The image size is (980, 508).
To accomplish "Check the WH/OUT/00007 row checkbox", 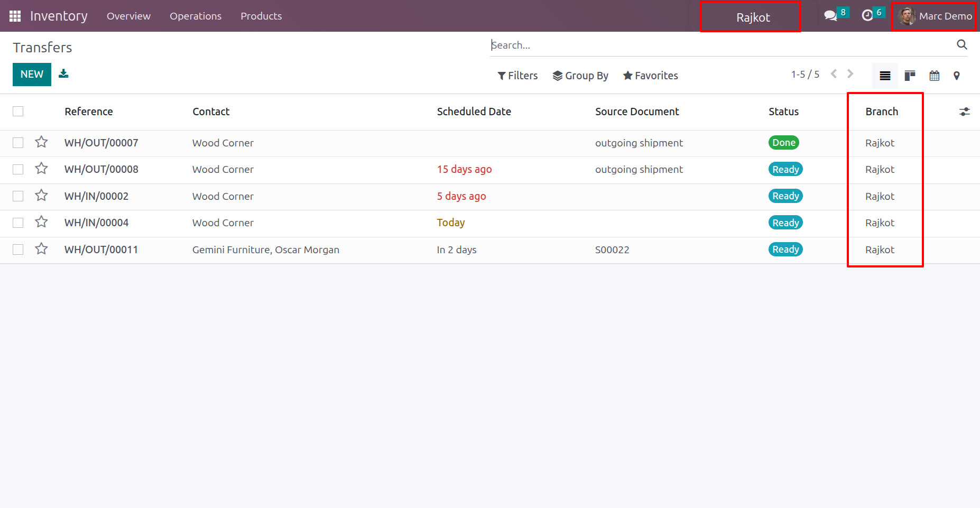I will coord(18,143).
